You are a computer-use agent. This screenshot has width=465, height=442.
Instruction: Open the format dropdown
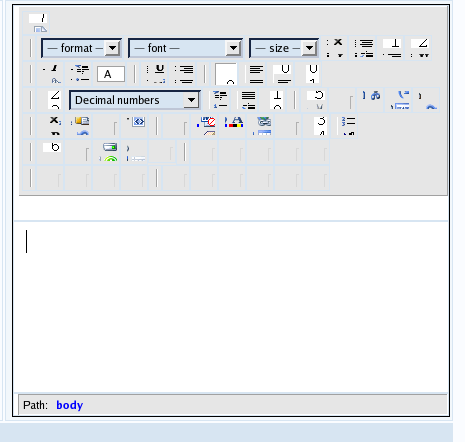click(81, 48)
